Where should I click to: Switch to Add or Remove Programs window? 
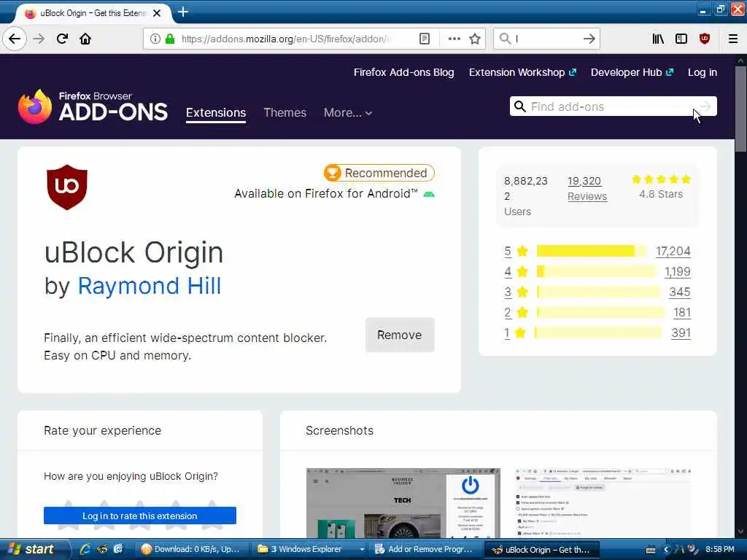pyautogui.click(x=424, y=549)
